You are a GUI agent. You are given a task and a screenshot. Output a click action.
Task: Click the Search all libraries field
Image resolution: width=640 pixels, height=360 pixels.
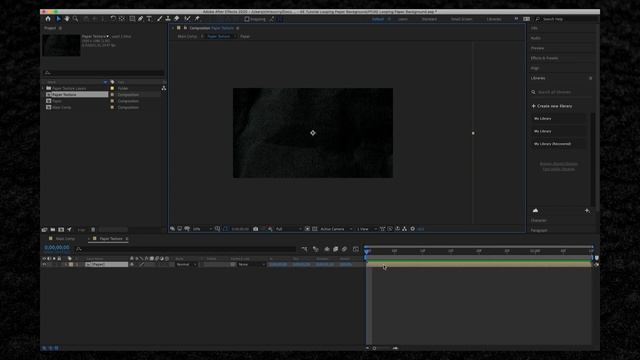[x=561, y=92]
